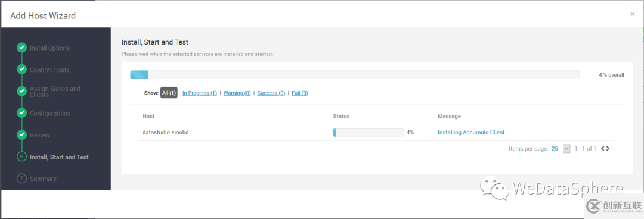Open the Installing Accumulo Client message link

(x=471, y=133)
